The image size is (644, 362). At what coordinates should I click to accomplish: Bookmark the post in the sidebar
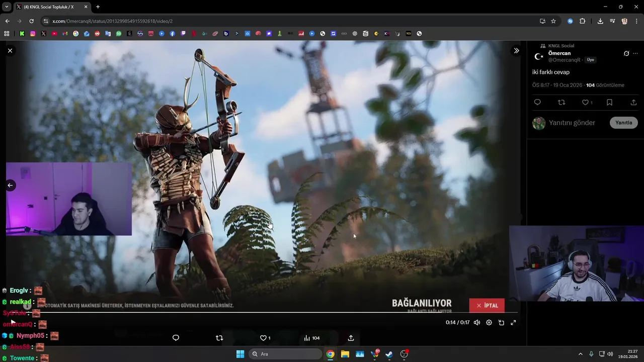[x=609, y=102]
